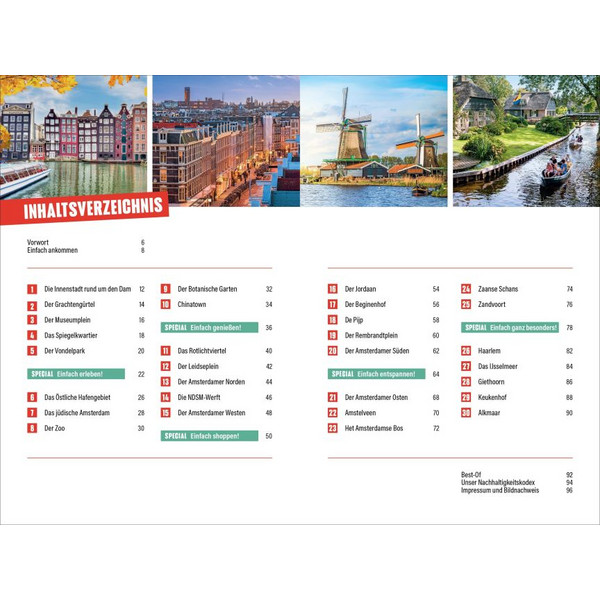Click the 'Das Östliche Hafengebiet' entry
The height and width of the screenshot is (600, 600).
77,397
